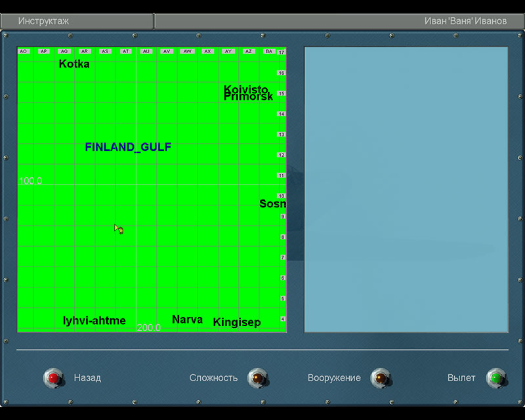Screen dimensions: 525x420
Task: Click the 100.0 coordinate marker
Action: pos(30,181)
